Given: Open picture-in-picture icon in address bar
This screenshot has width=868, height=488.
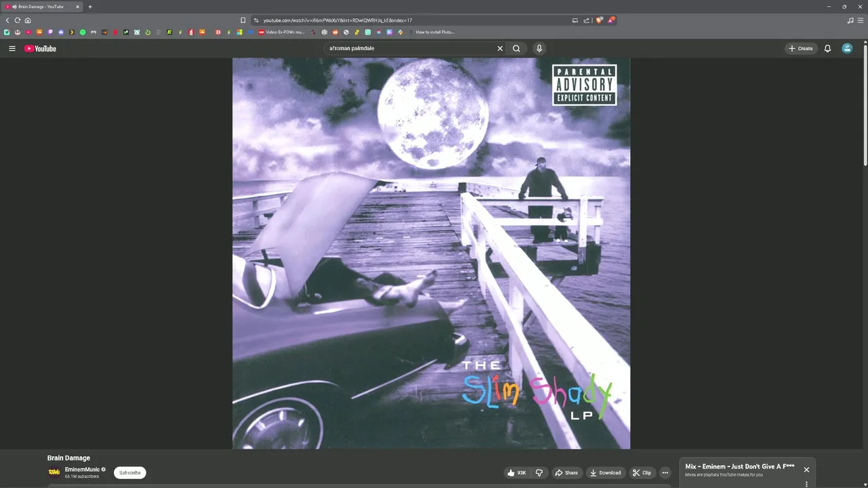Looking at the screenshot, I should [575, 20].
